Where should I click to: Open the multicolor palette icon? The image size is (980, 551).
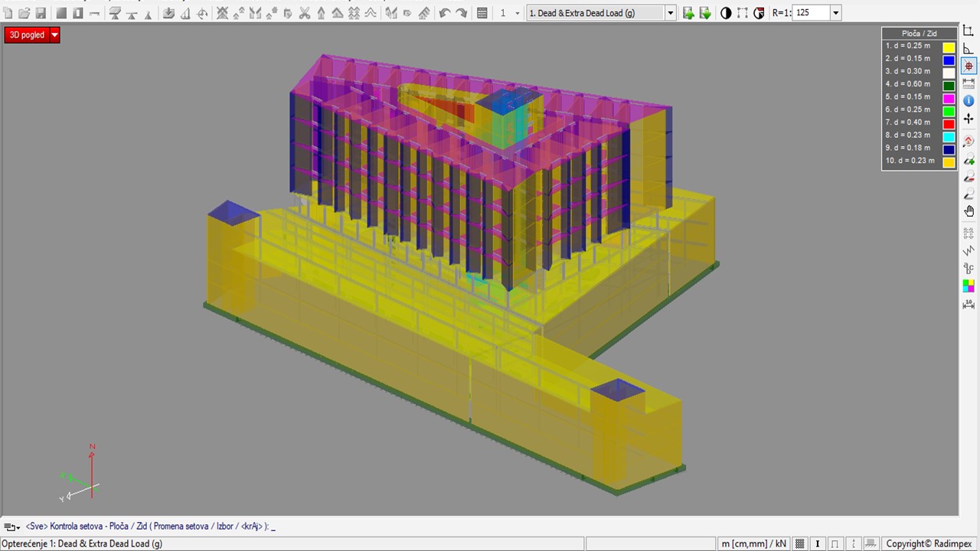(969, 285)
